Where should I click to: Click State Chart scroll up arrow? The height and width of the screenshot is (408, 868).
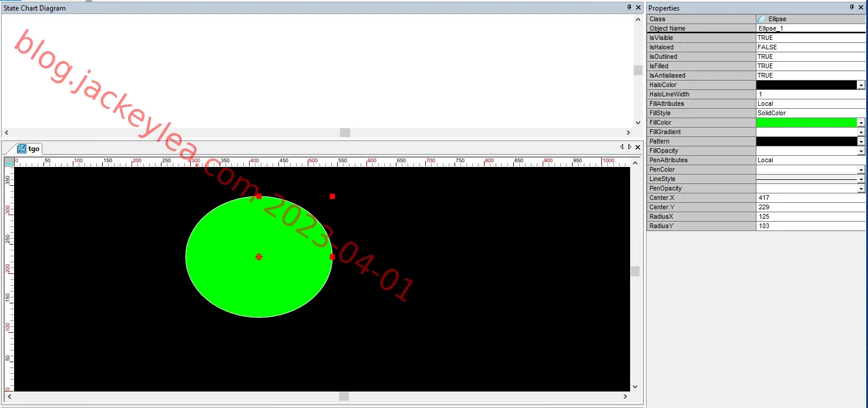pyautogui.click(x=638, y=19)
